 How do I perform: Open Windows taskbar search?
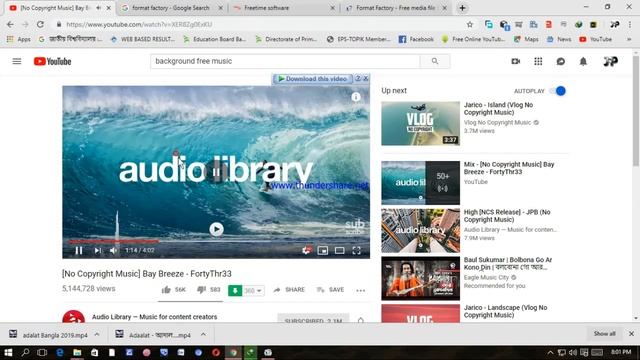(25, 352)
